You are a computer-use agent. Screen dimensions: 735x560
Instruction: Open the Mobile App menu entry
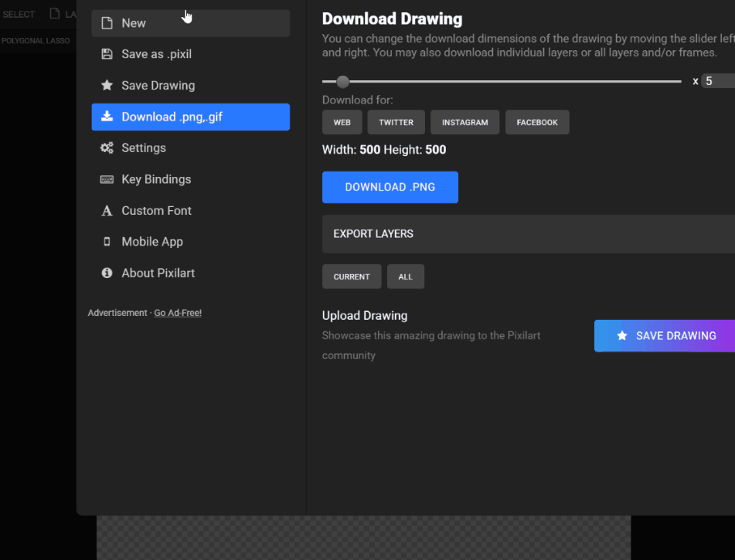click(x=190, y=241)
